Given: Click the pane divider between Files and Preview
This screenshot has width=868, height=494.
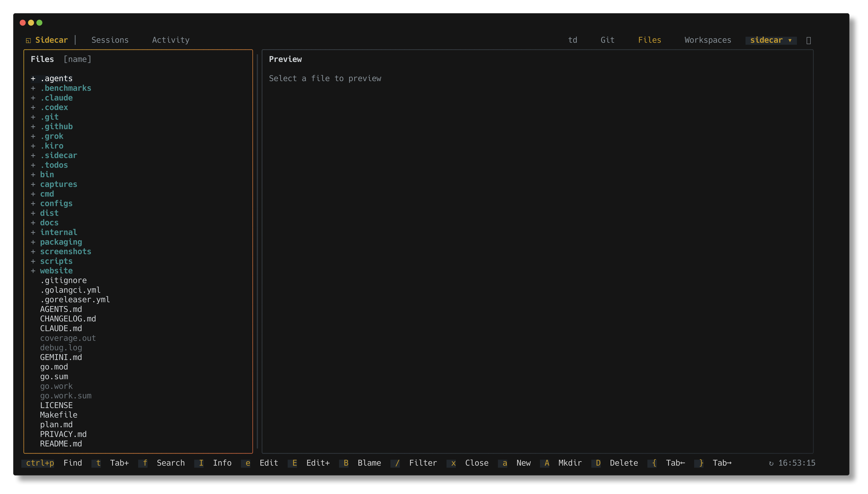Looking at the screenshot, I should coord(257,251).
